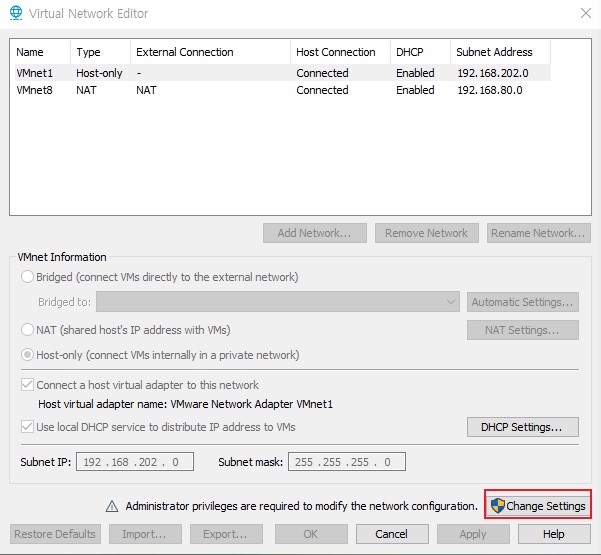Open NAT Settings

click(x=523, y=330)
